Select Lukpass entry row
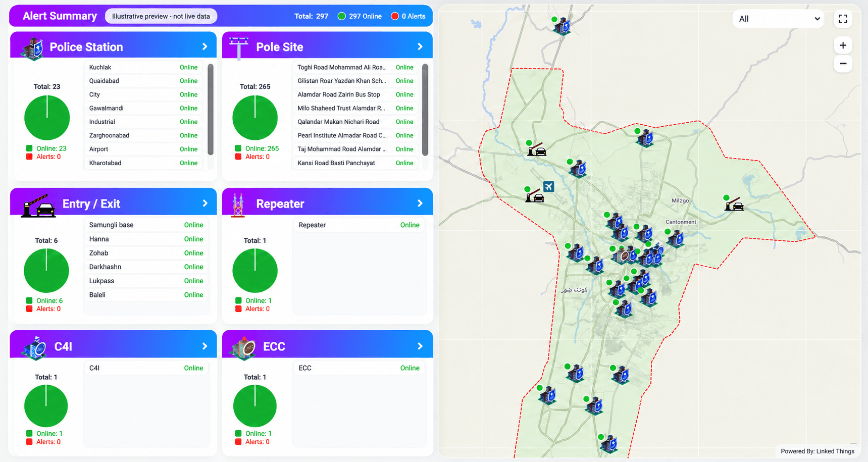 click(146, 281)
